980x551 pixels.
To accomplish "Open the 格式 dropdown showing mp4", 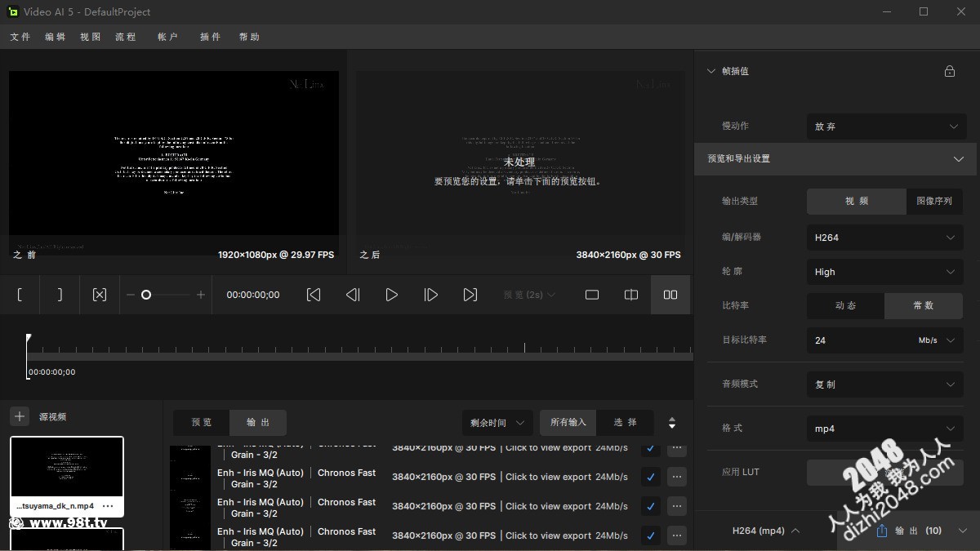I will pos(886,429).
